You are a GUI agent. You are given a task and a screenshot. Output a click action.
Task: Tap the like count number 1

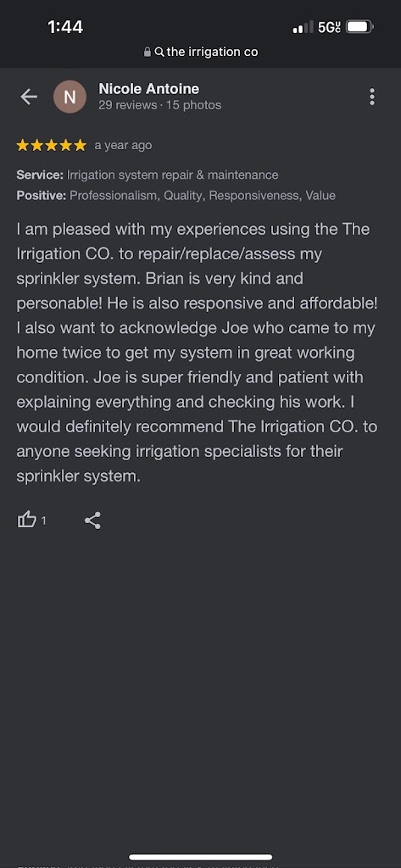(x=44, y=521)
